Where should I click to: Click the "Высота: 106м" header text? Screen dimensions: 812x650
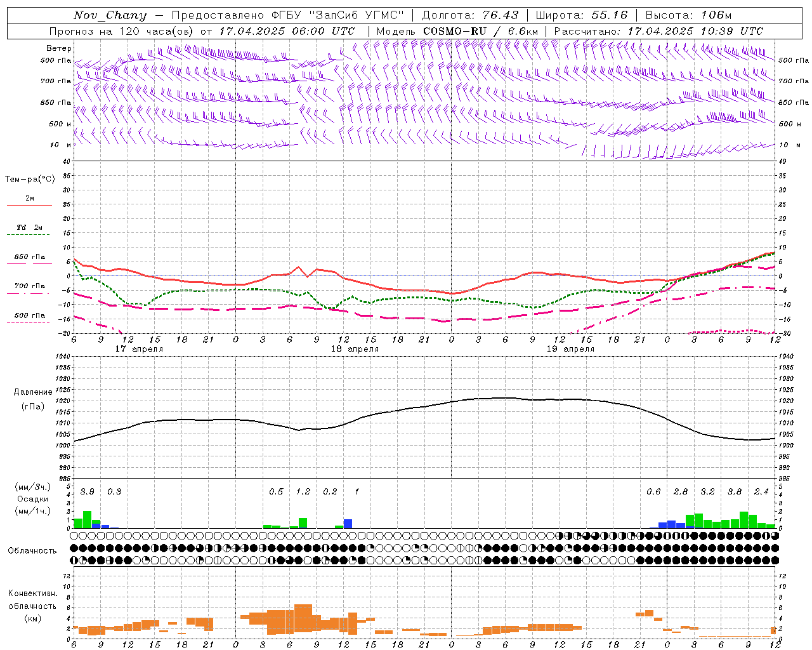point(688,15)
